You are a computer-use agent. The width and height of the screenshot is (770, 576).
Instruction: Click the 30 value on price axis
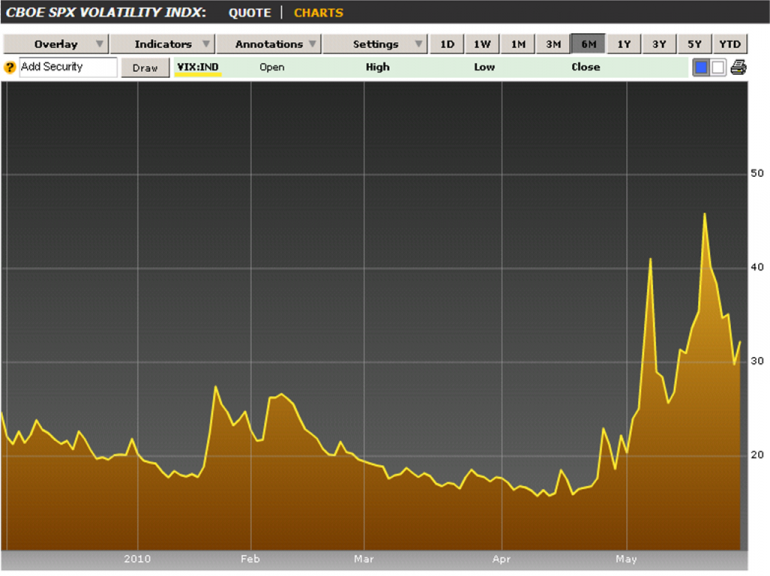(x=757, y=361)
